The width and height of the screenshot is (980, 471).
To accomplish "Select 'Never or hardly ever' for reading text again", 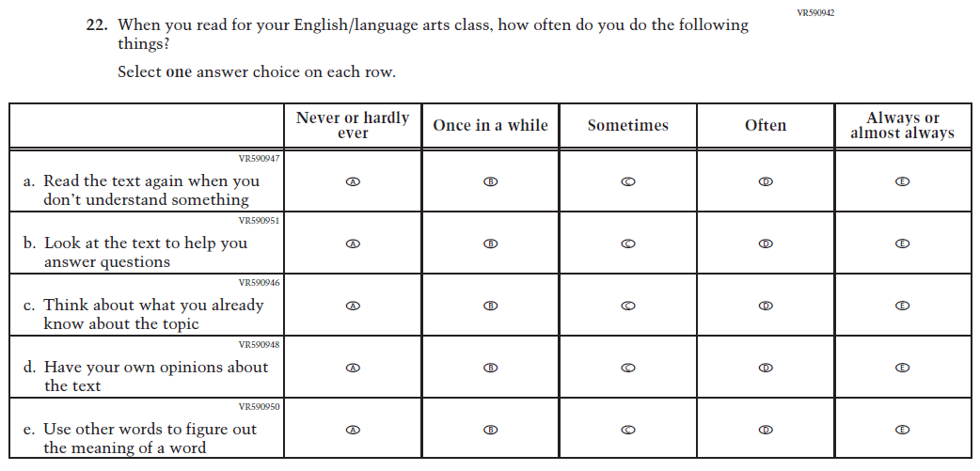I will pos(353,181).
